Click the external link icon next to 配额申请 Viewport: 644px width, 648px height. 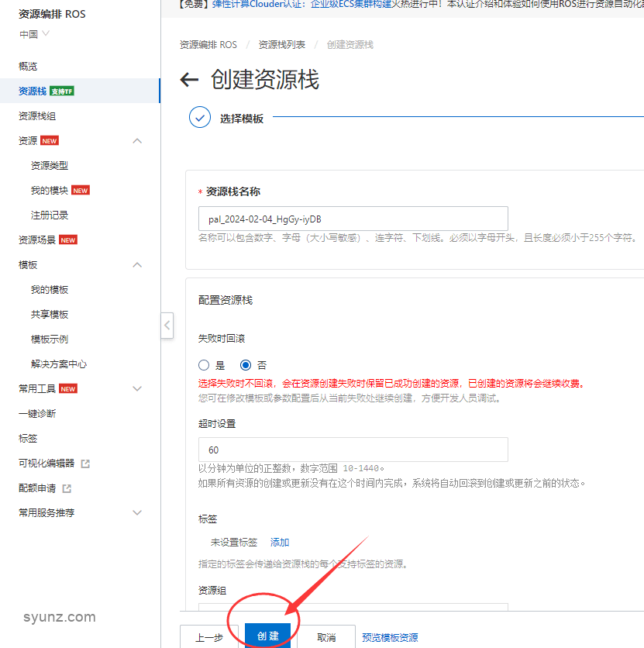(x=67, y=488)
